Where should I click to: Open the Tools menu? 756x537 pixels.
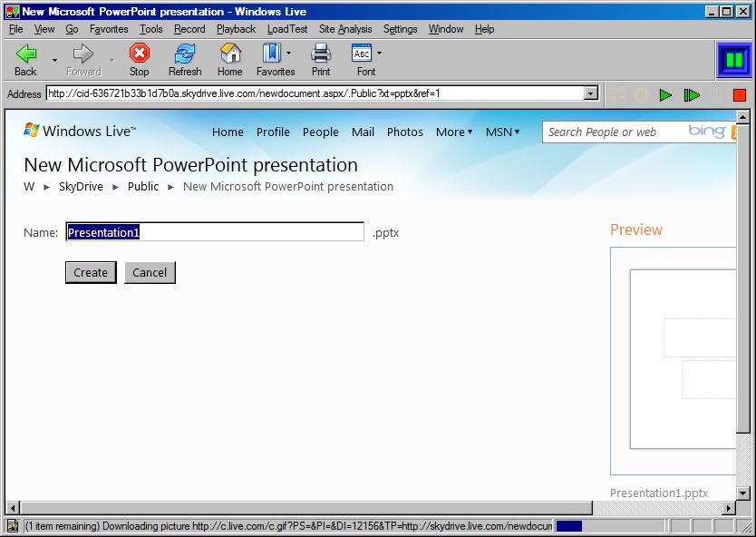coord(150,29)
